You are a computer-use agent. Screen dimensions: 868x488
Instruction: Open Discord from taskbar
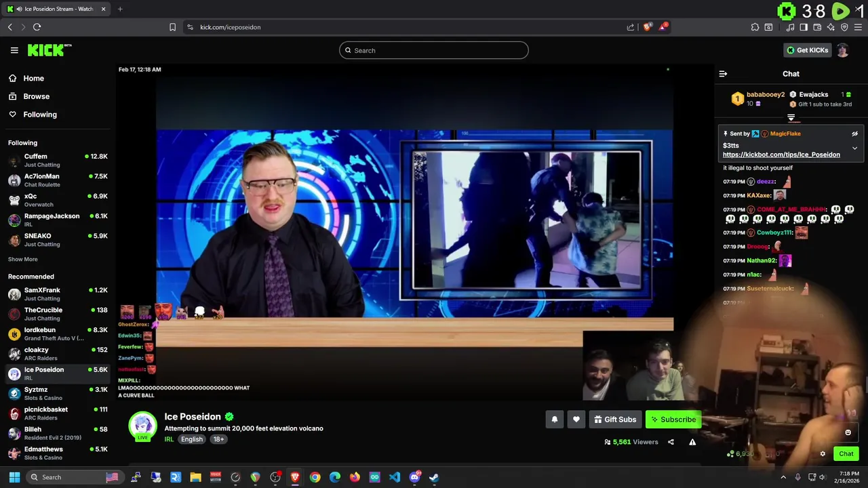(x=414, y=477)
